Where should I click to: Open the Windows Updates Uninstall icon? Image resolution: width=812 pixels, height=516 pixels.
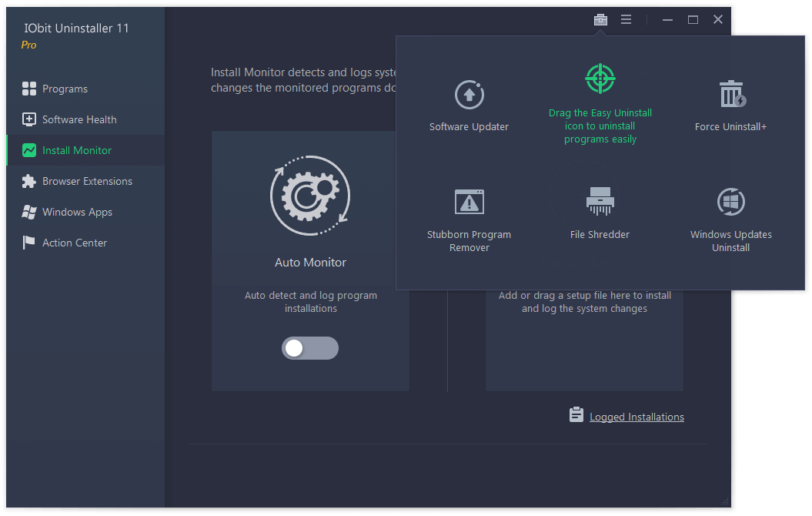[x=730, y=202]
